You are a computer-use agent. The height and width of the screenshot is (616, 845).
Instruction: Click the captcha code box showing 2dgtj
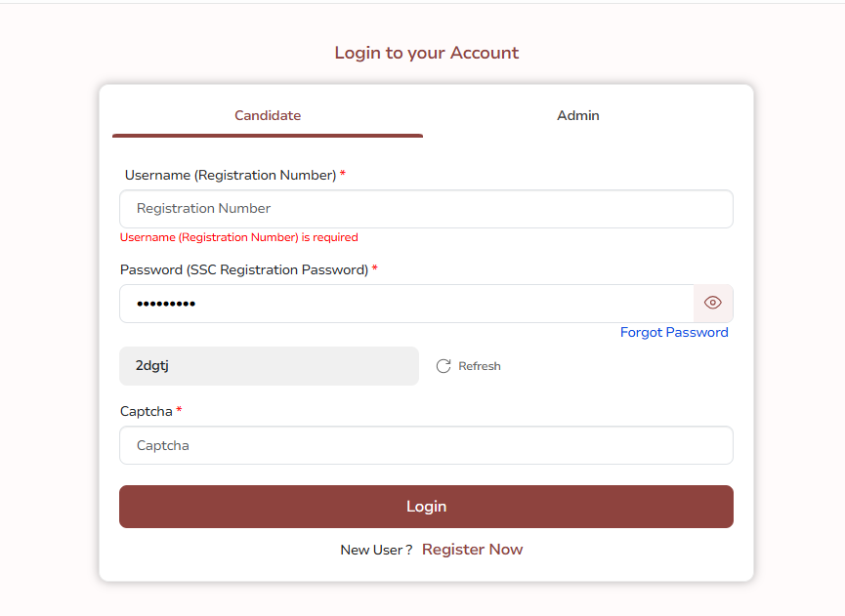tap(269, 366)
